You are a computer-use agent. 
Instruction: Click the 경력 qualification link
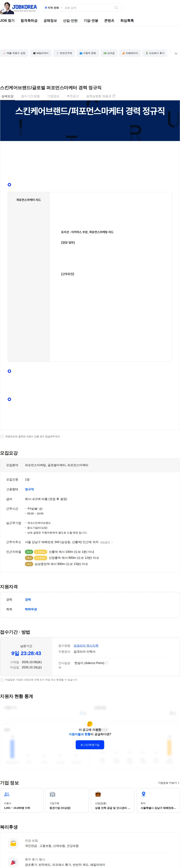[28, 600]
